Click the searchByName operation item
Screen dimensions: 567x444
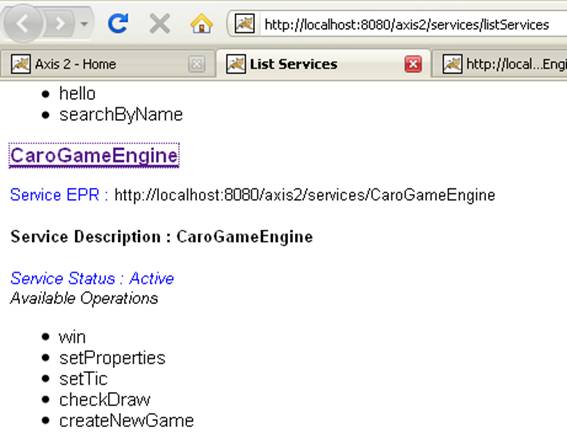pyautogui.click(x=121, y=115)
